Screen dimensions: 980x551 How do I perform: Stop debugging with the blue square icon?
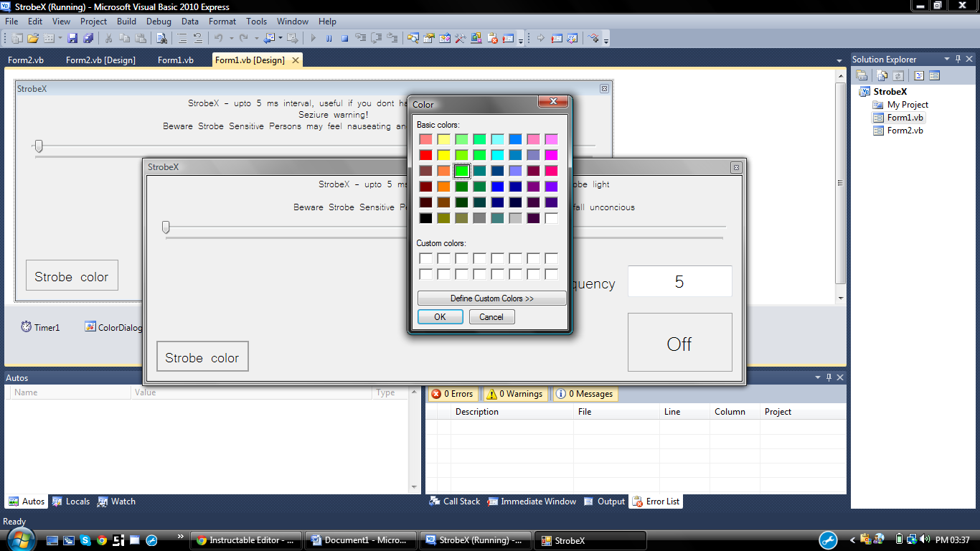click(x=345, y=38)
